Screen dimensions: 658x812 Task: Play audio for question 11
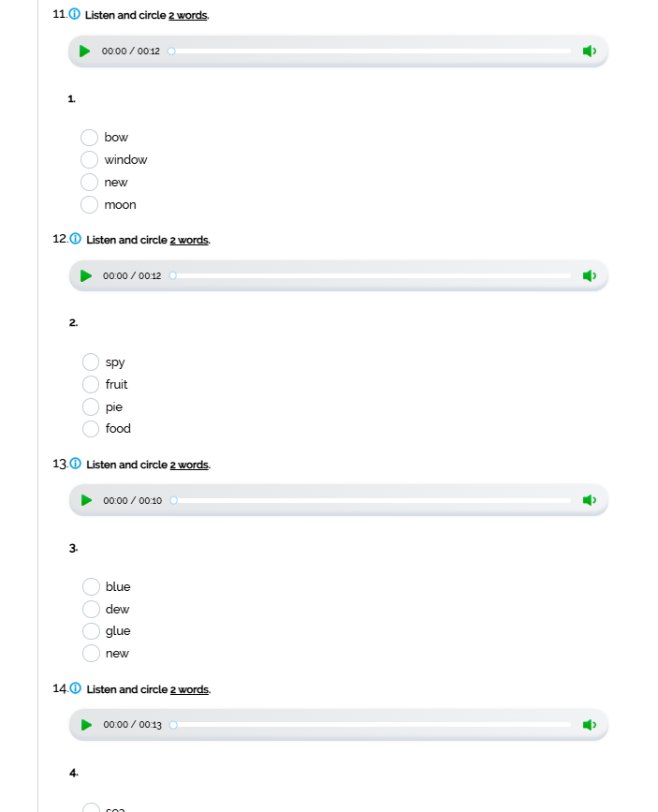point(85,52)
